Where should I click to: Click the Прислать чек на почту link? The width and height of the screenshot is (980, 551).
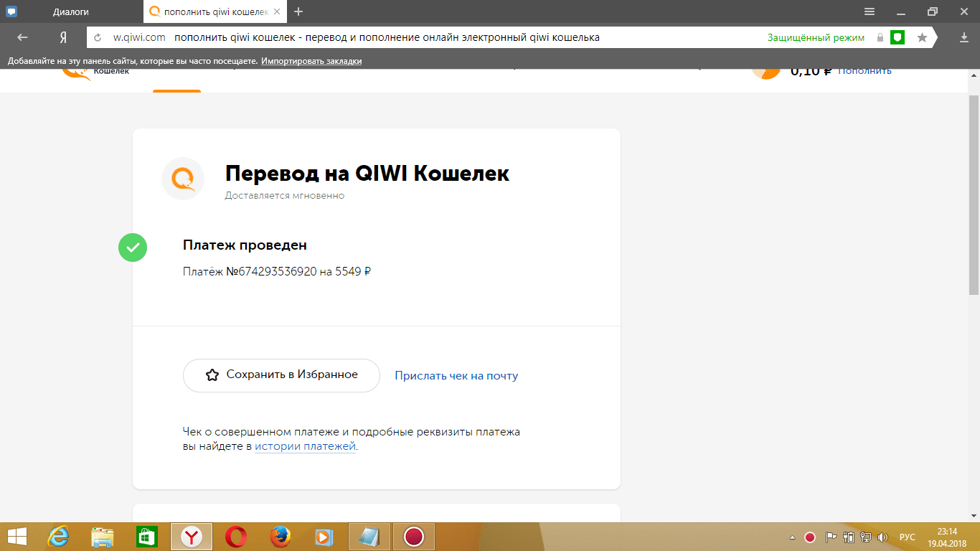click(456, 375)
